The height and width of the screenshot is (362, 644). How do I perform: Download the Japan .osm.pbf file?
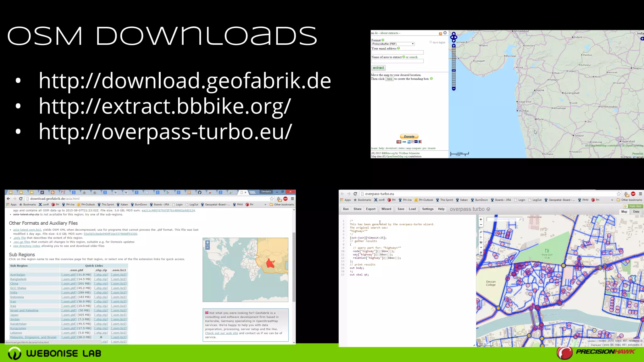[69, 315]
